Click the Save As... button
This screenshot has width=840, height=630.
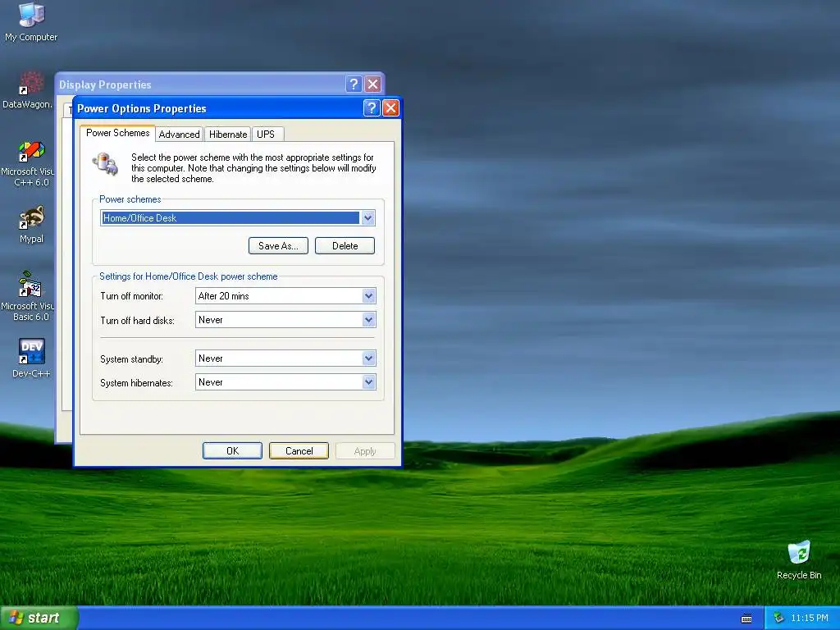278,246
